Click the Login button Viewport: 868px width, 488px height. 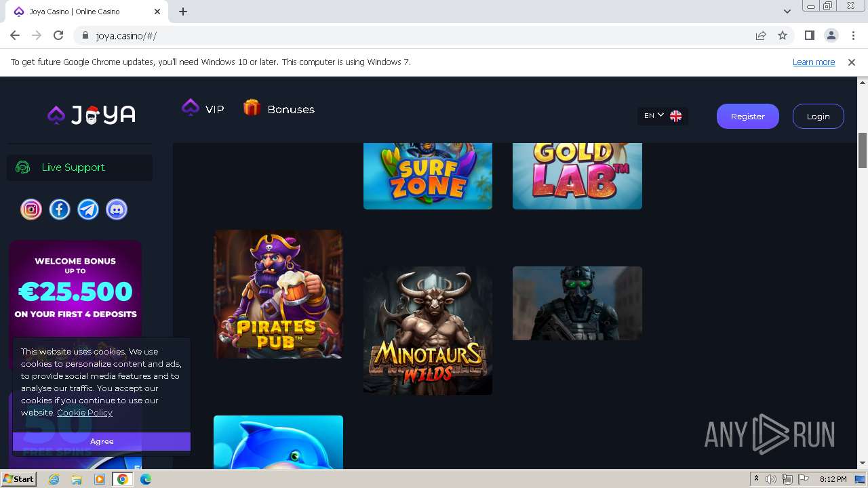(818, 116)
